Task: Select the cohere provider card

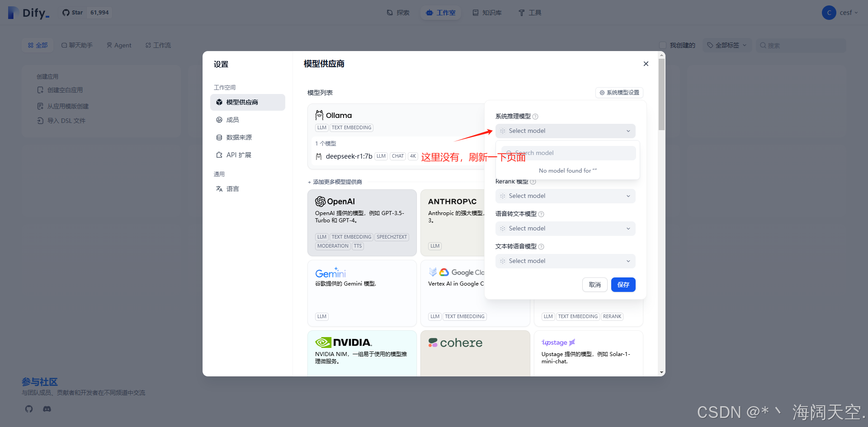Action: click(475, 353)
